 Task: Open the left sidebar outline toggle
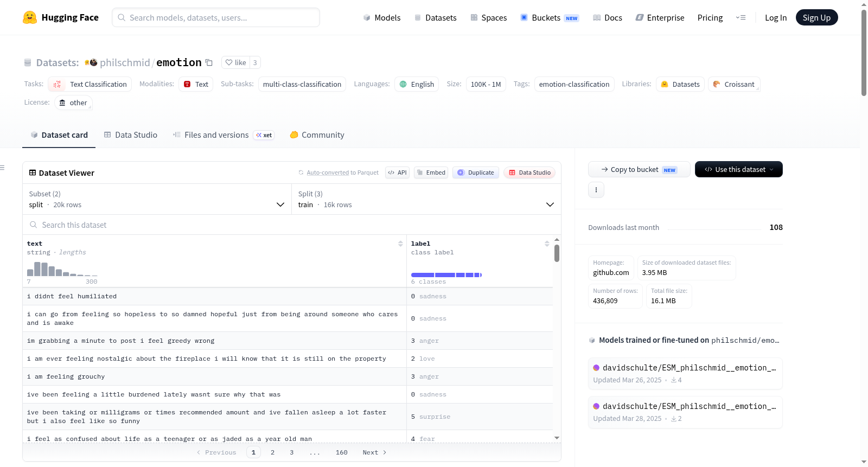tap(3, 168)
